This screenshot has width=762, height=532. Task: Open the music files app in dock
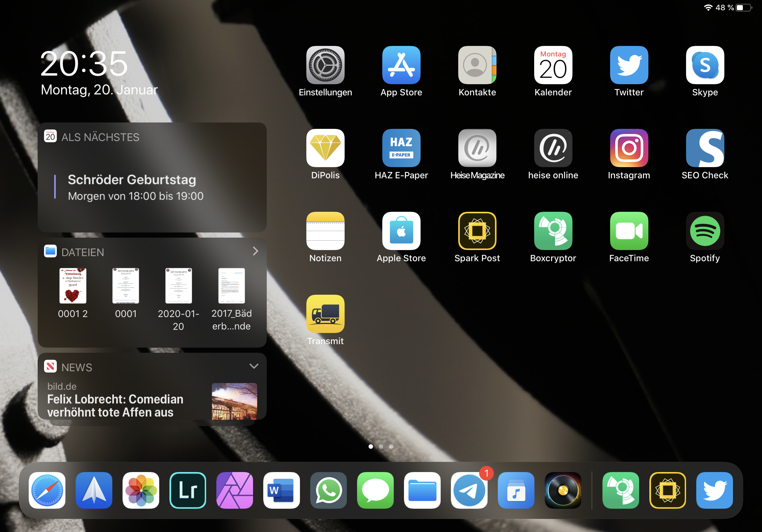pyautogui.click(x=516, y=490)
